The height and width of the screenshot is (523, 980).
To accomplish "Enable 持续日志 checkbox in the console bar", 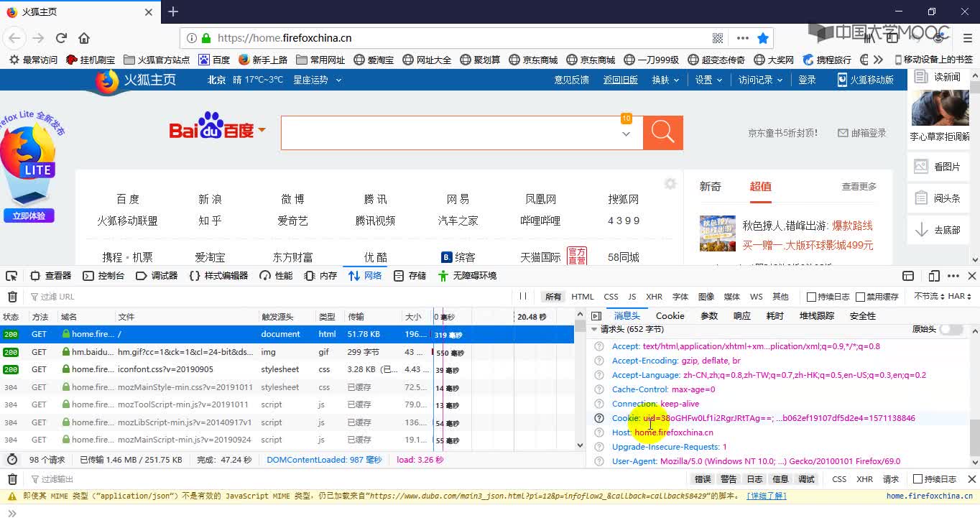I will [x=917, y=479].
